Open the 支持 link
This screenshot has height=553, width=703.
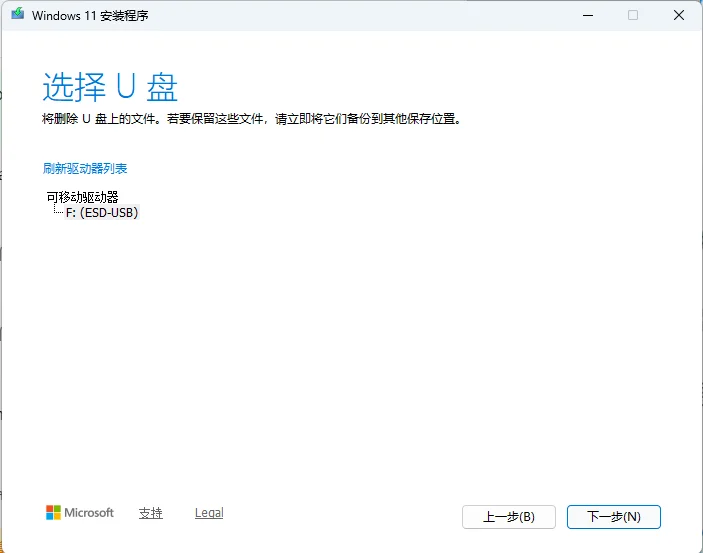click(x=151, y=513)
